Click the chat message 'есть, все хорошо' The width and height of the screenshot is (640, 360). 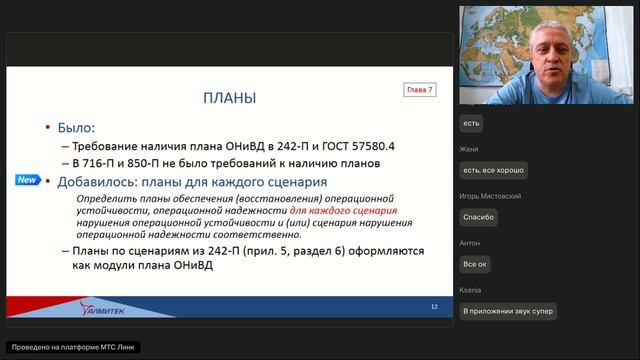click(x=493, y=170)
